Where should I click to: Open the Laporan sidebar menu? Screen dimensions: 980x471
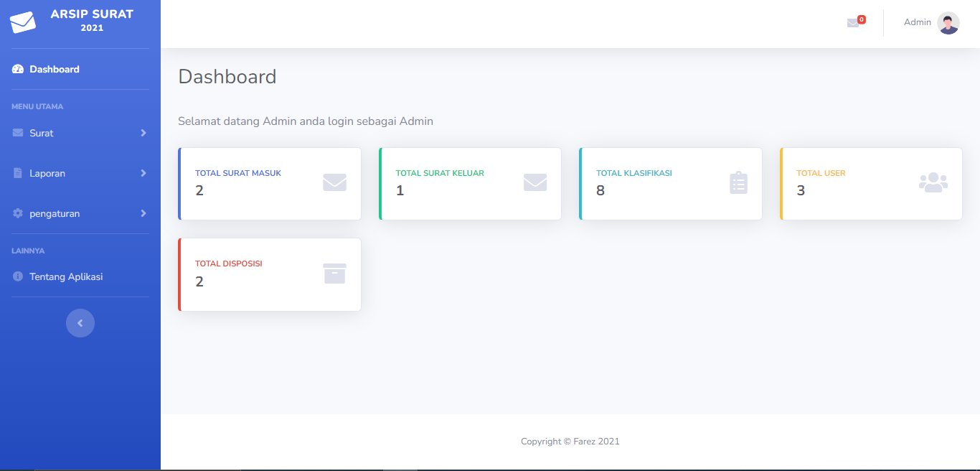80,173
